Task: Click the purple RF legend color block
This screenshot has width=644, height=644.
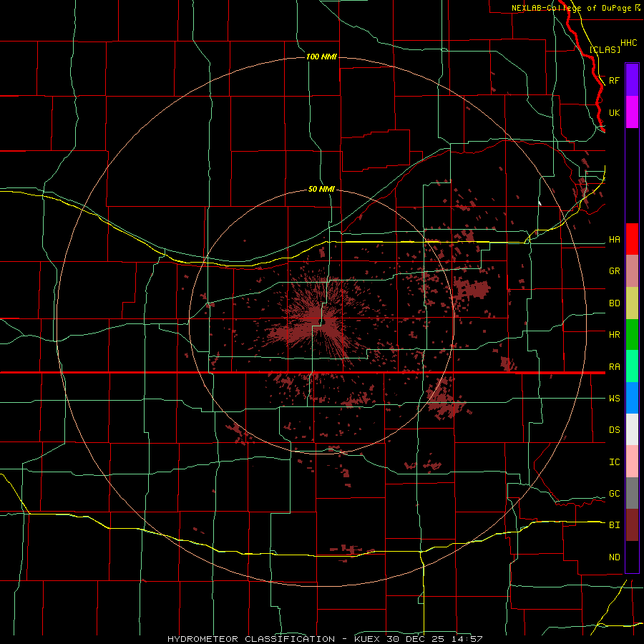Action: [632, 79]
